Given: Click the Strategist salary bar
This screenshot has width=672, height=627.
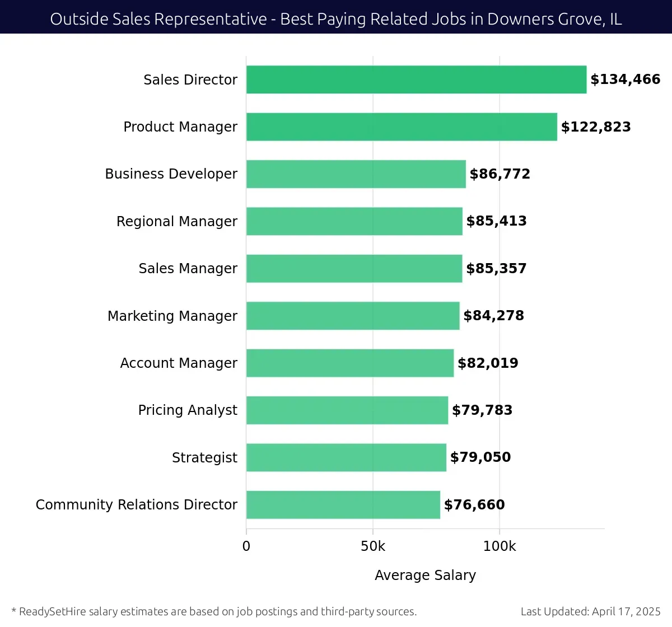Looking at the screenshot, I should tap(346, 457).
